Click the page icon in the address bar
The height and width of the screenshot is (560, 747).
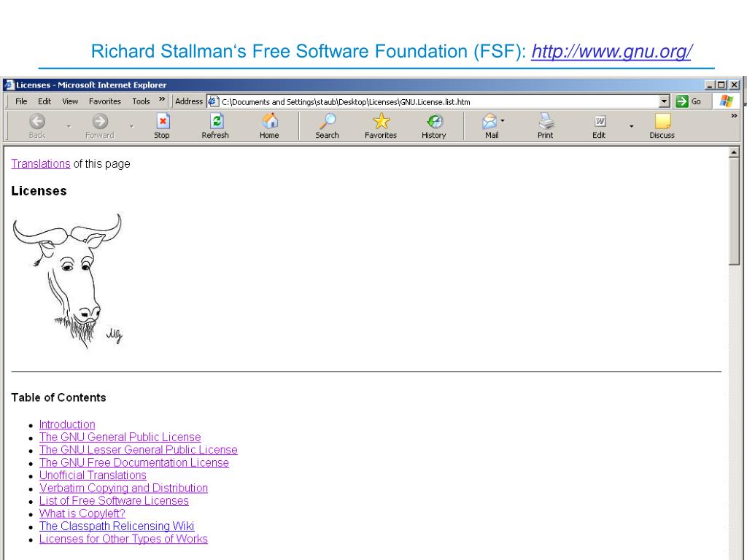[x=213, y=101]
